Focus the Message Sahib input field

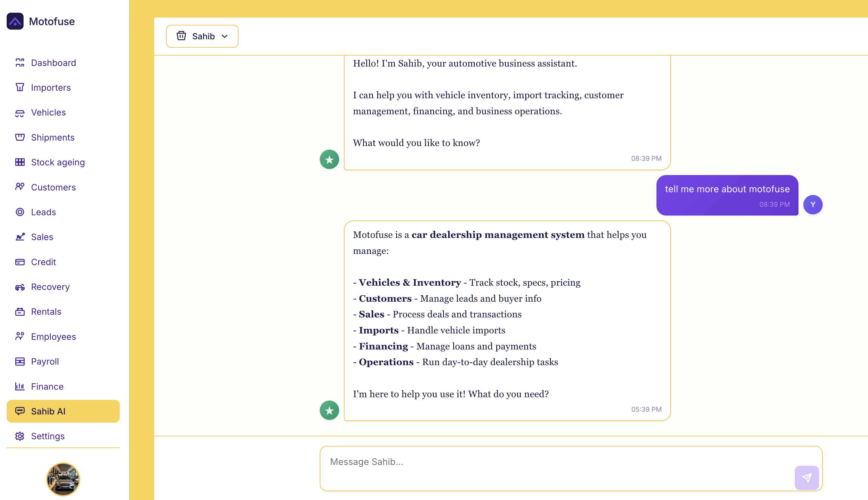pos(571,468)
